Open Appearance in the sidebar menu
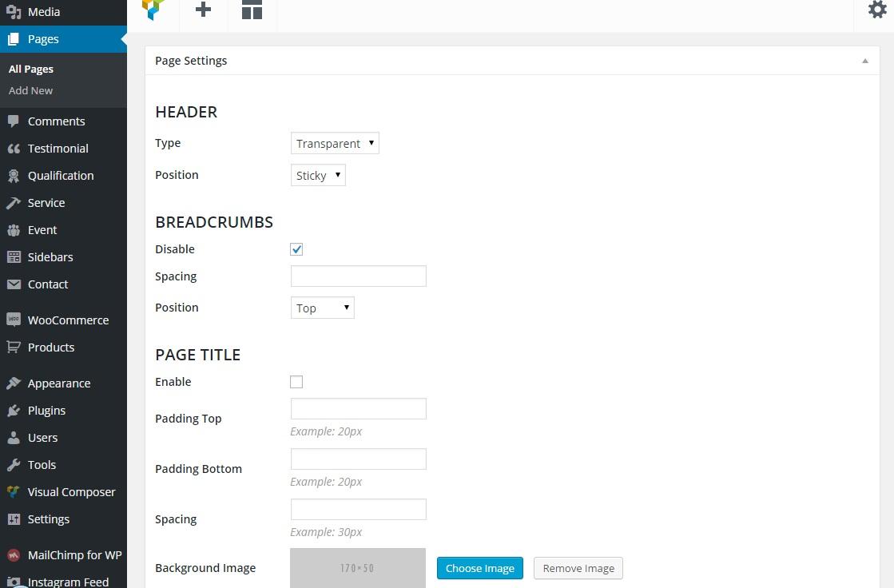 click(58, 383)
